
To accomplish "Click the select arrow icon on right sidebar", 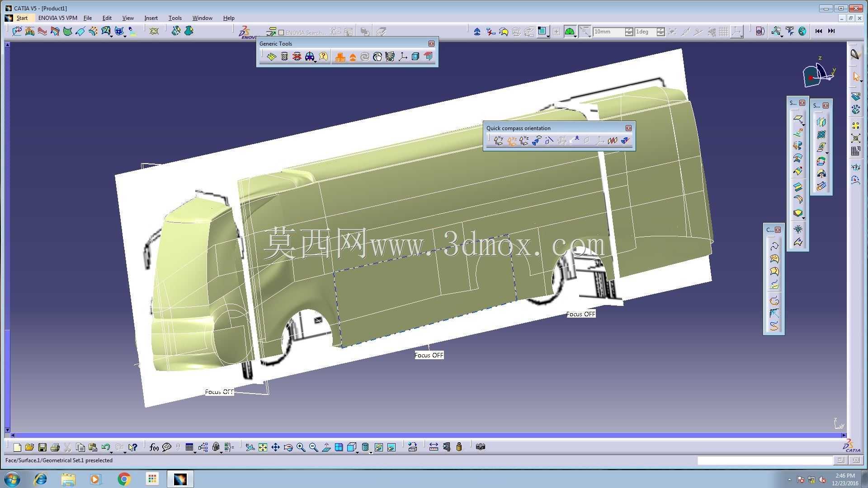I will click(x=856, y=77).
